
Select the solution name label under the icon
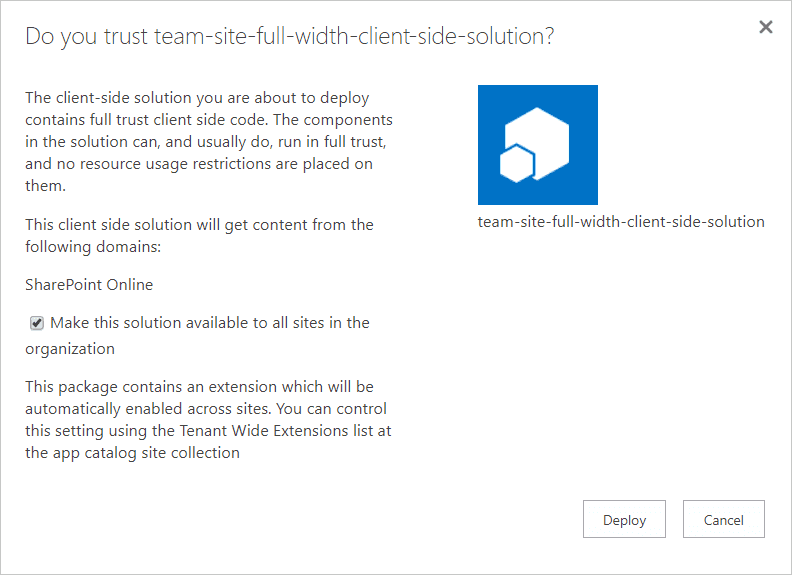coord(621,221)
